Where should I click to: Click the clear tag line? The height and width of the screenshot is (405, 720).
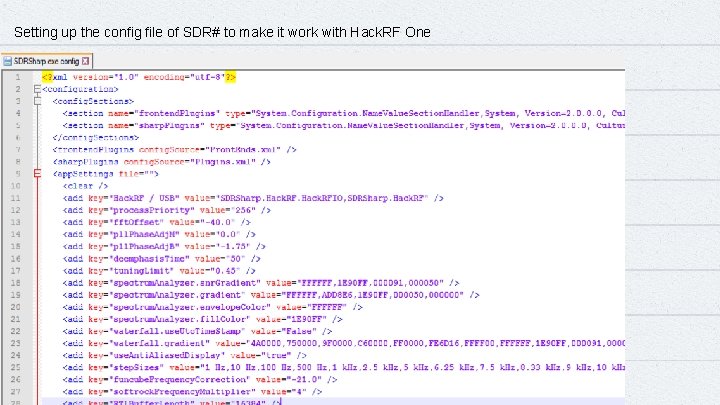[85, 186]
